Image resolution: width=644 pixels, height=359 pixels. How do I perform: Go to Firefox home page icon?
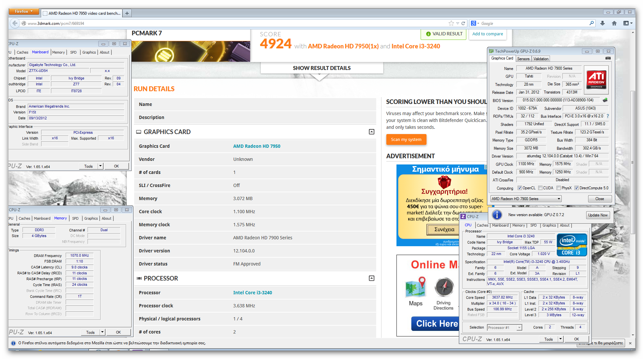coord(614,23)
